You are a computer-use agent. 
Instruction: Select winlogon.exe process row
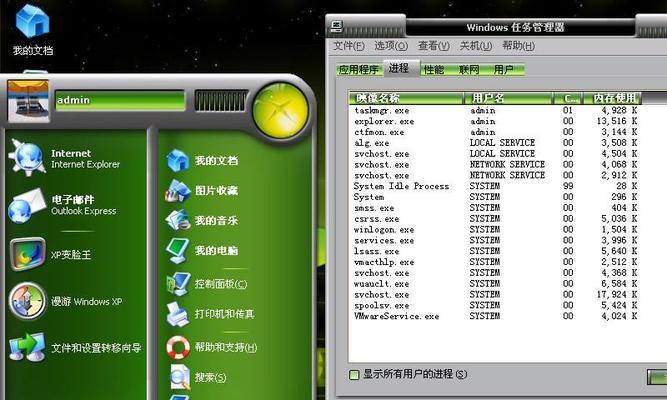pos(496,230)
